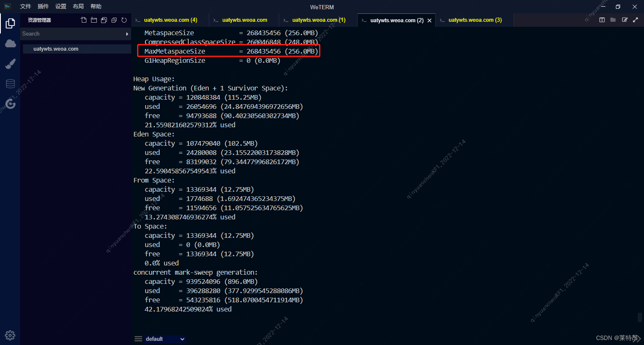Switch to tab uatywts.weoa.com (1)
This screenshot has height=345, width=644.
point(319,20)
